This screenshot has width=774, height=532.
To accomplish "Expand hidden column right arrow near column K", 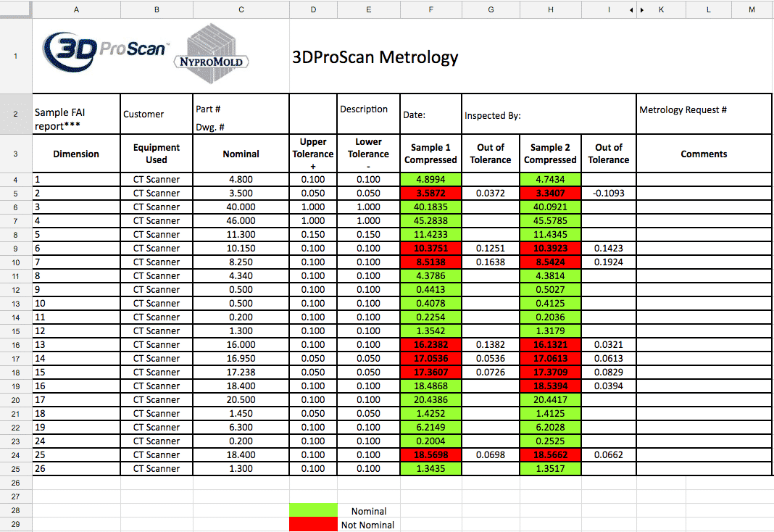I will click(641, 10).
